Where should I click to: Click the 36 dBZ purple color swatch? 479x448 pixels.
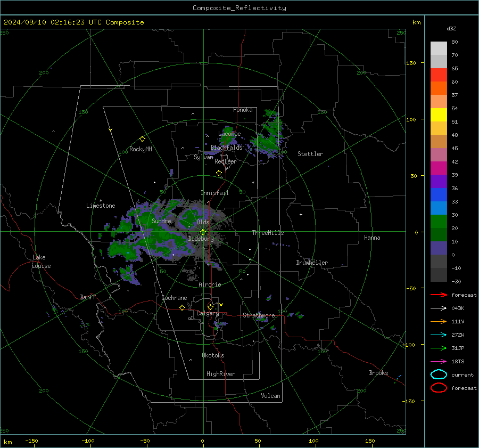(439, 181)
